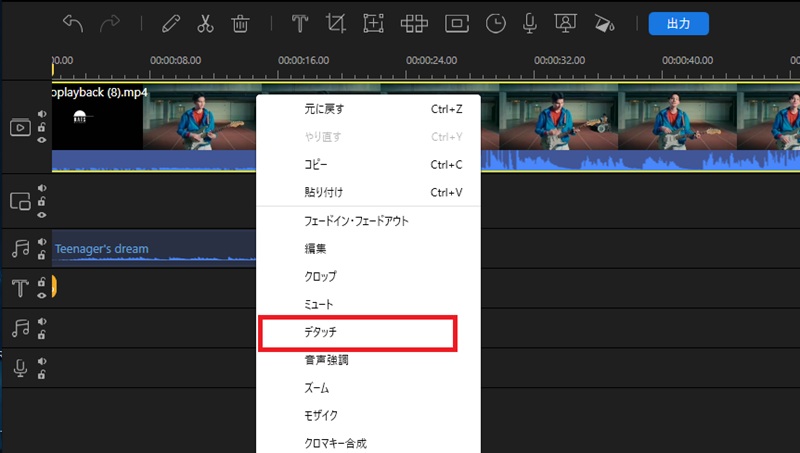800x453 pixels.
Task: Lock the voiceover track
Action: [42, 374]
